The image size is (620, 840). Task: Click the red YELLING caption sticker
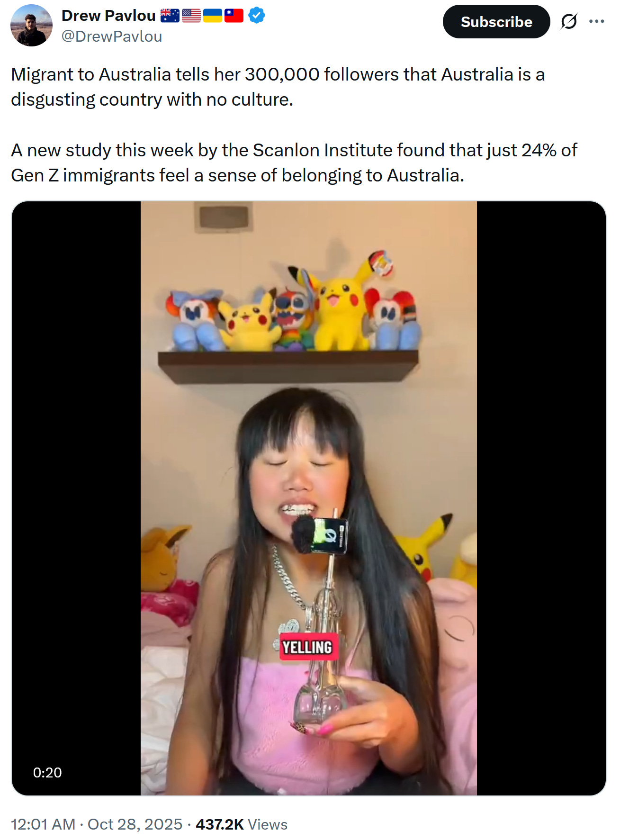pos(308,647)
